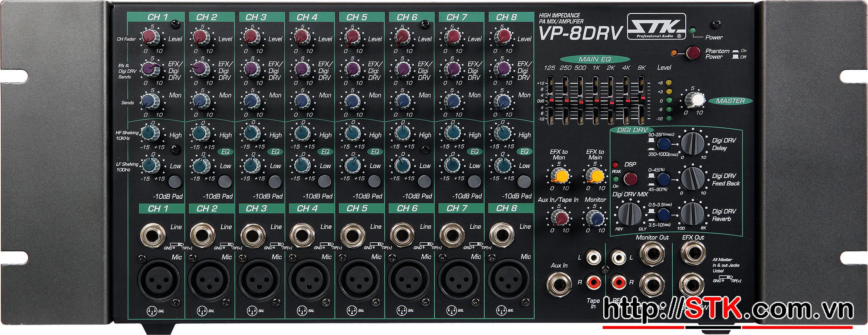Click the Aux In/Tape In level knob

tap(559, 217)
